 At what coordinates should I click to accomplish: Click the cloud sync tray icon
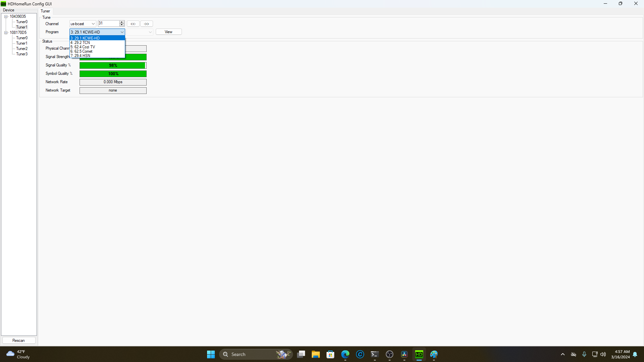[574, 354]
